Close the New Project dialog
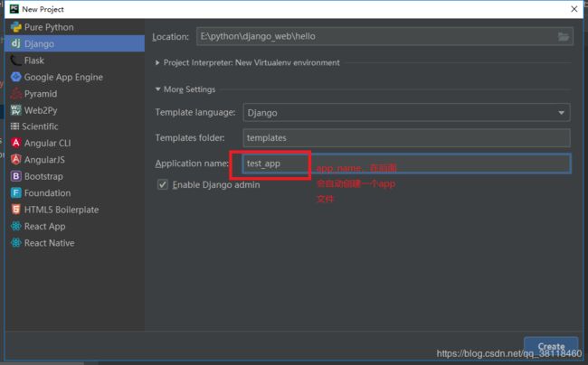Image resolution: width=588 pixels, height=365 pixels. pyautogui.click(x=574, y=9)
